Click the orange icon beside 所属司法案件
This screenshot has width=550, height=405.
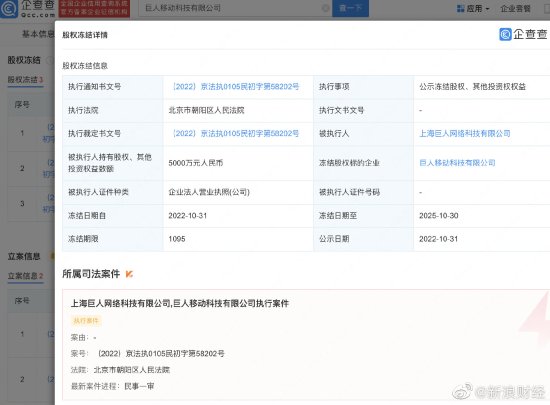pos(129,274)
